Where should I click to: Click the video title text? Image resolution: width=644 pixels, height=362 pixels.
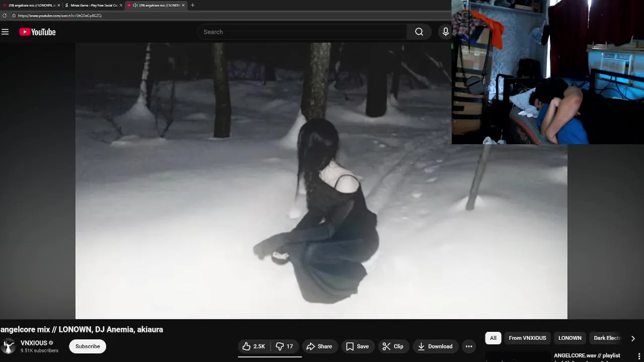point(82,329)
